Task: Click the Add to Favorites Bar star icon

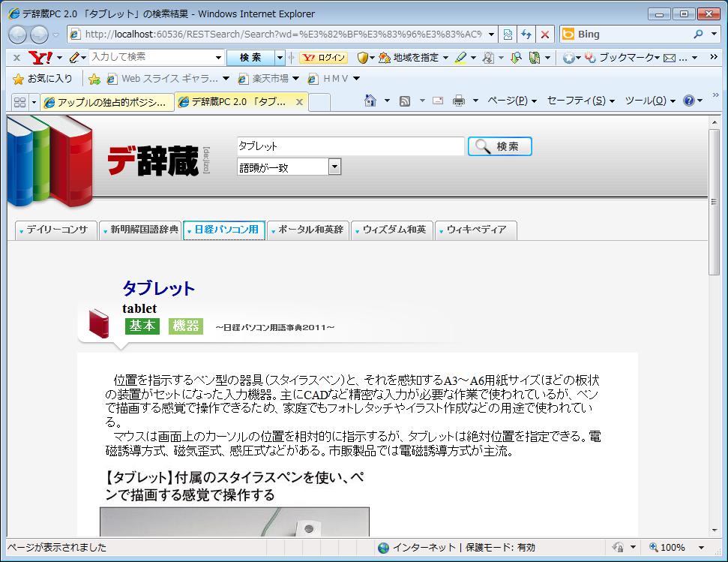Action: (94, 79)
